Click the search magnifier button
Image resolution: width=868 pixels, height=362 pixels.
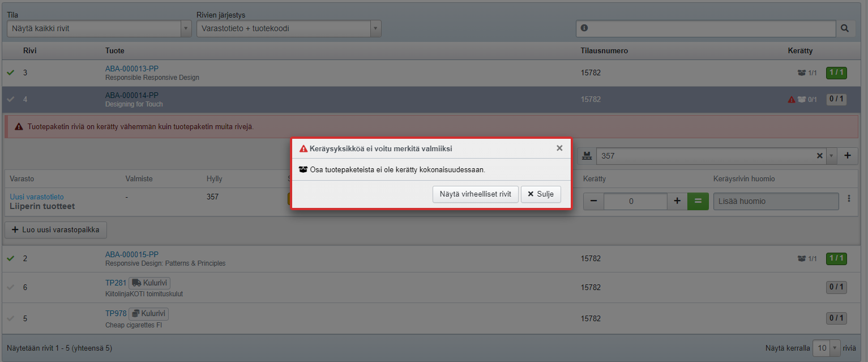point(845,28)
